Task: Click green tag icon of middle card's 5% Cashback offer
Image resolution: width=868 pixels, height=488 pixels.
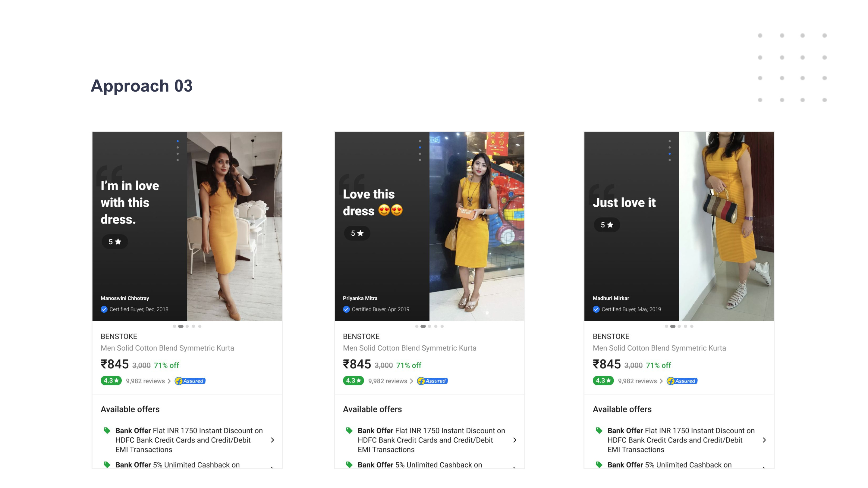Action: pyautogui.click(x=349, y=465)
